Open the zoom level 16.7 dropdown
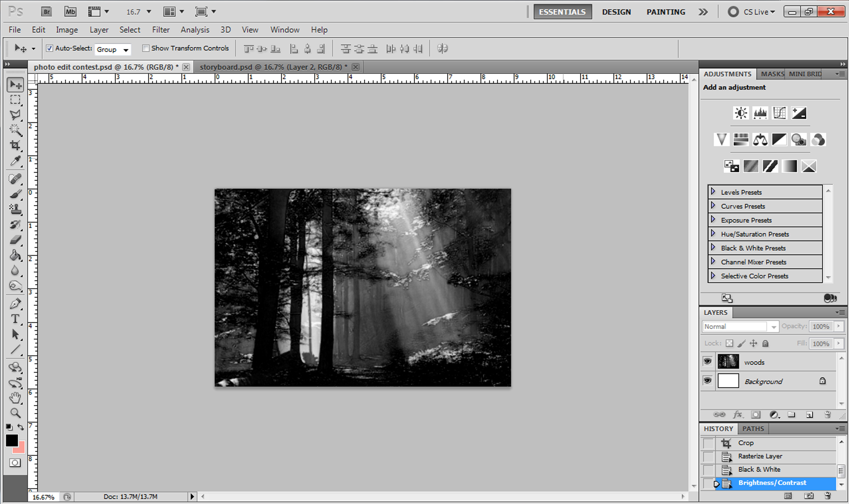 [x=148, y=12]
